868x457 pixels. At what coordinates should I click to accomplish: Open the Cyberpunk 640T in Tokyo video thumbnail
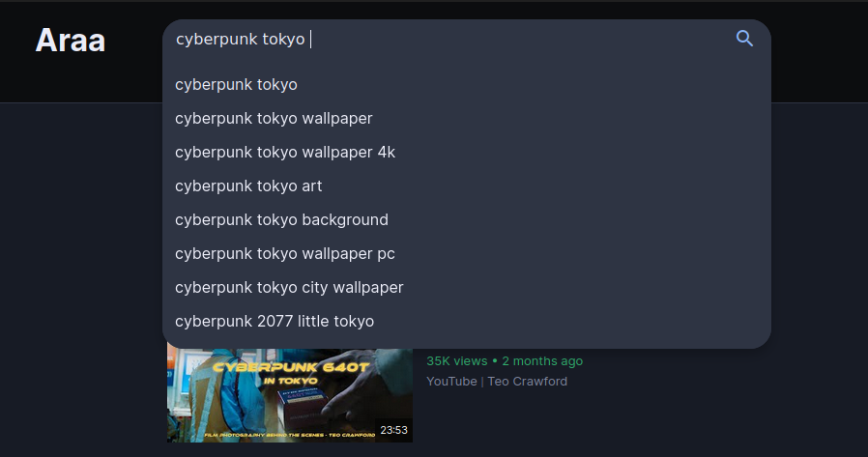[290, 395]
